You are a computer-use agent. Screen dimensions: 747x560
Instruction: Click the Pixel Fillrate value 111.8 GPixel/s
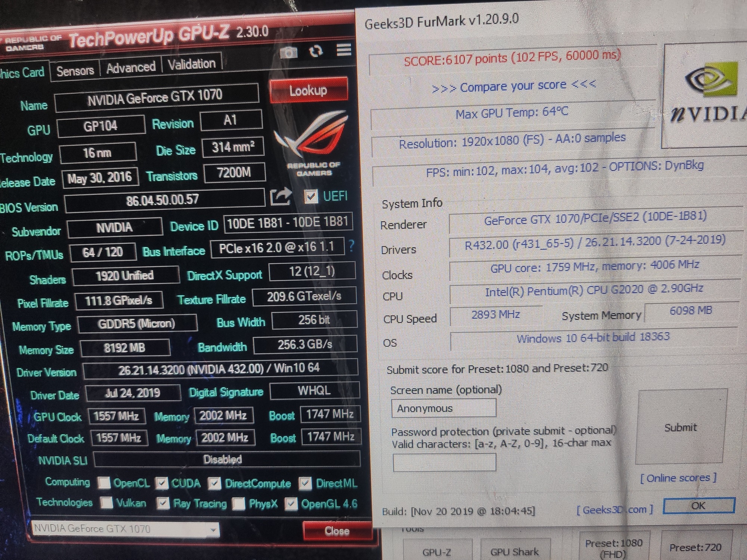point(119,301)
